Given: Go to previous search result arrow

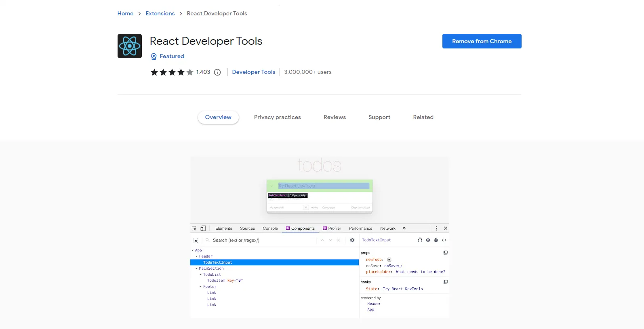Looking at the screenshot, I should point(322,240).
